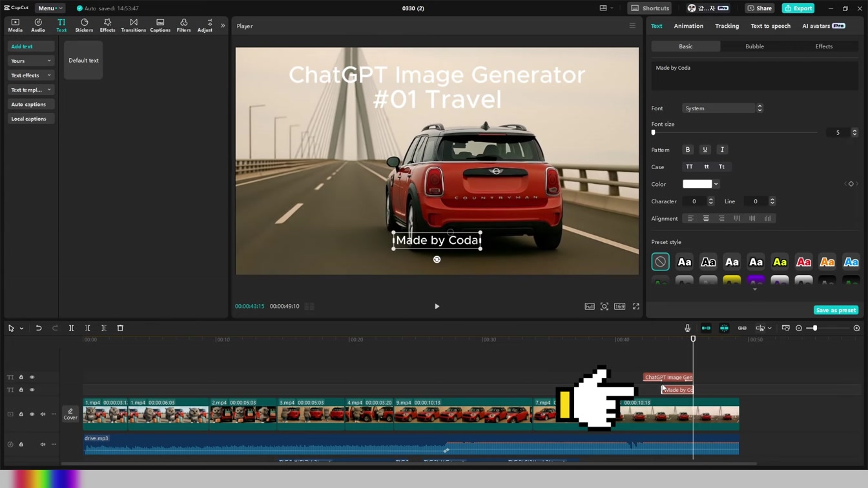Click the timeline thumbnail settings icon
868x488 pixels.
pyautogui.click(x=785, y=328)
